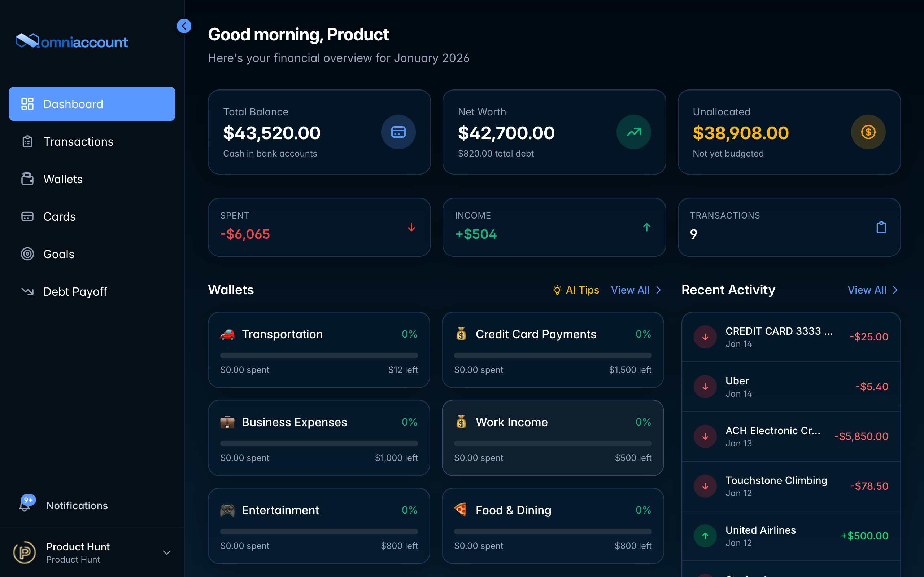Collapse the left sidebar
This screenshot has height=577, width=924.
(184, 26)
